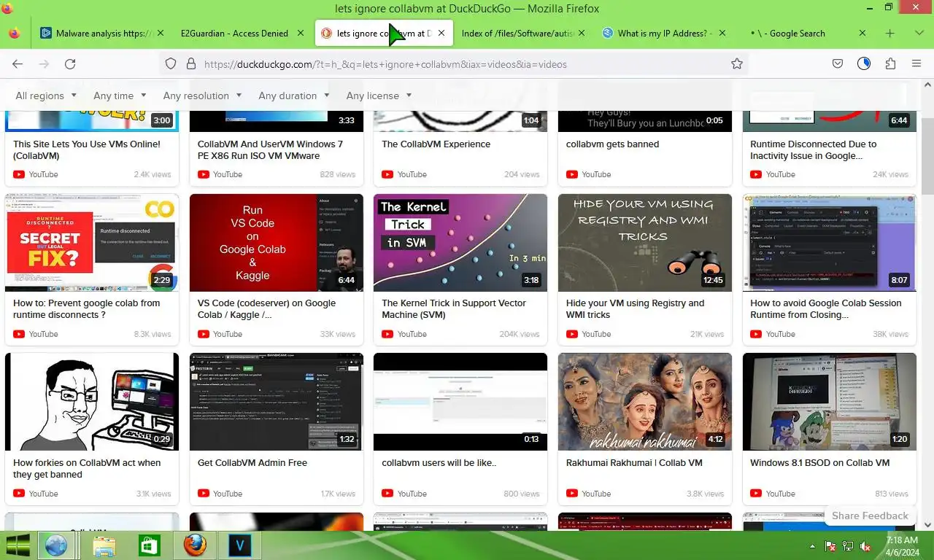Click the network tray icon

848,546
